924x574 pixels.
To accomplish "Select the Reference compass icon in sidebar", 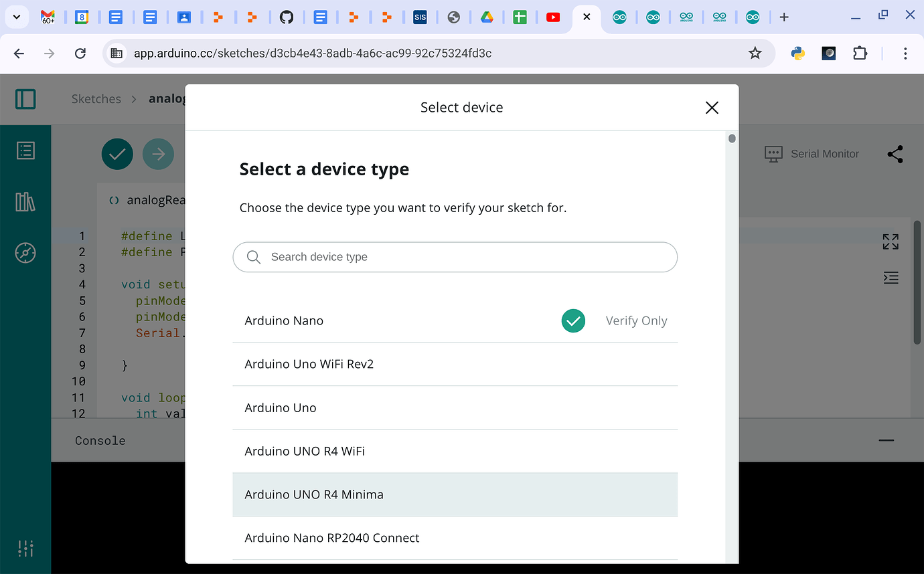I will [x=25, y=253].
